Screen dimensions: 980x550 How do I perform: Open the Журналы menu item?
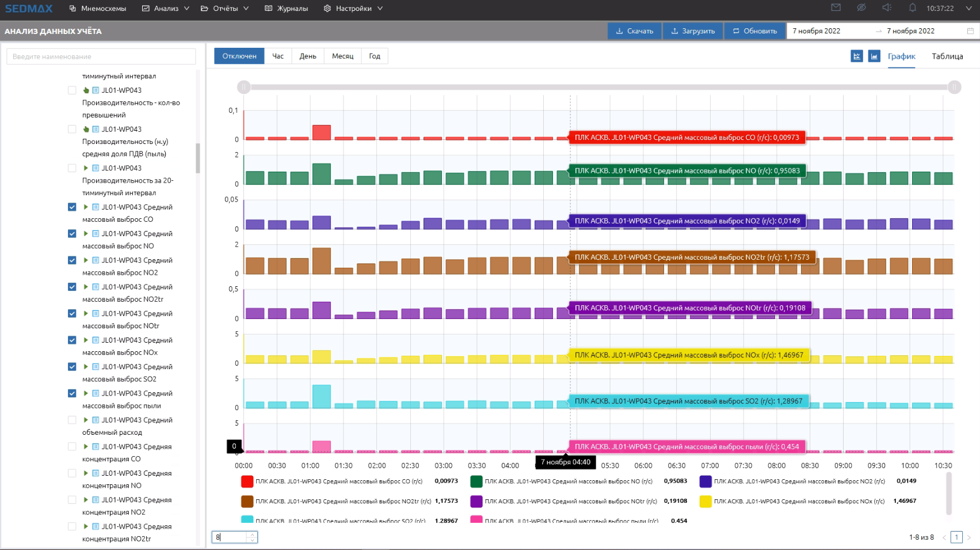[287, 9]
